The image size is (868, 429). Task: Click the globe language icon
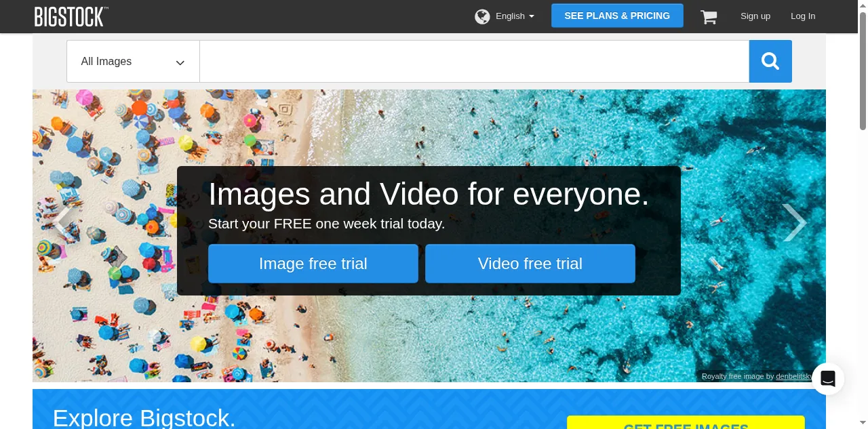click(x=482, y=16)
